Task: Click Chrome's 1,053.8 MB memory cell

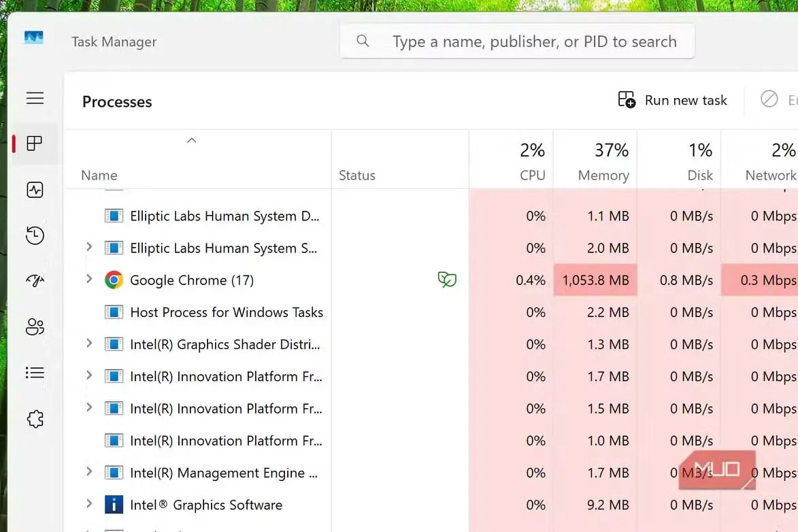Action: [595, 280]
